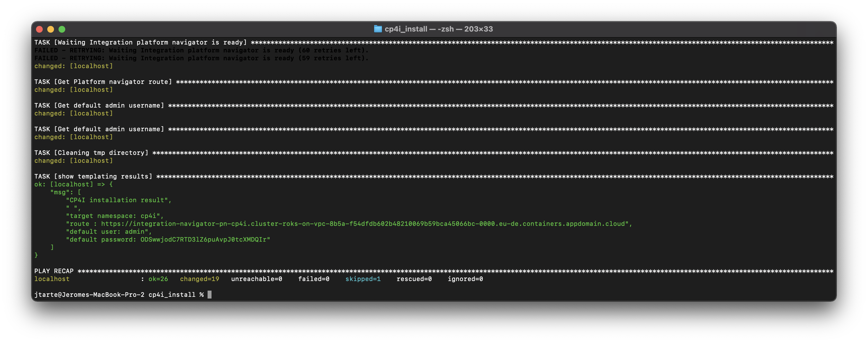Click the 'ok=26' recap value
This screenshot has height=343, width=868.
[158, 279]
